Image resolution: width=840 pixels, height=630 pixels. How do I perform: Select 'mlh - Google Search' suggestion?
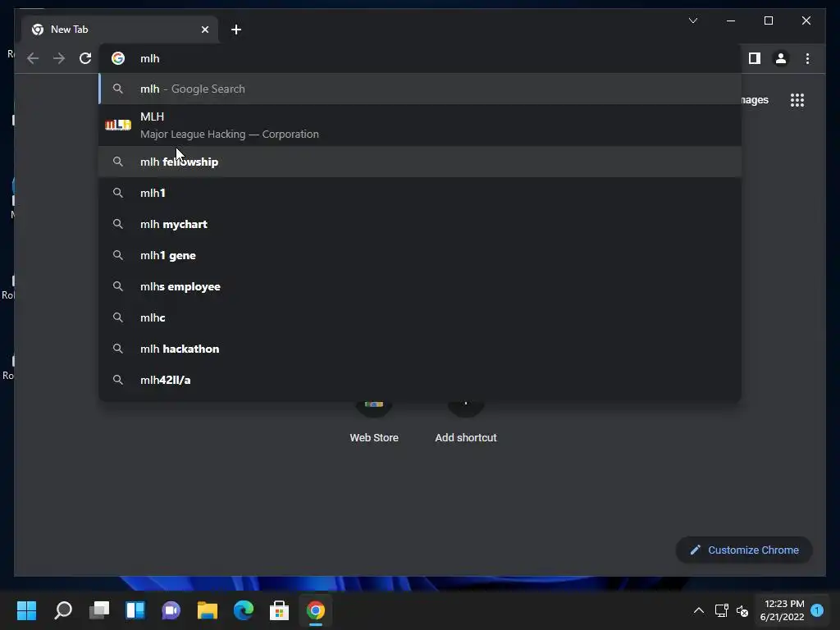(421, 89)
